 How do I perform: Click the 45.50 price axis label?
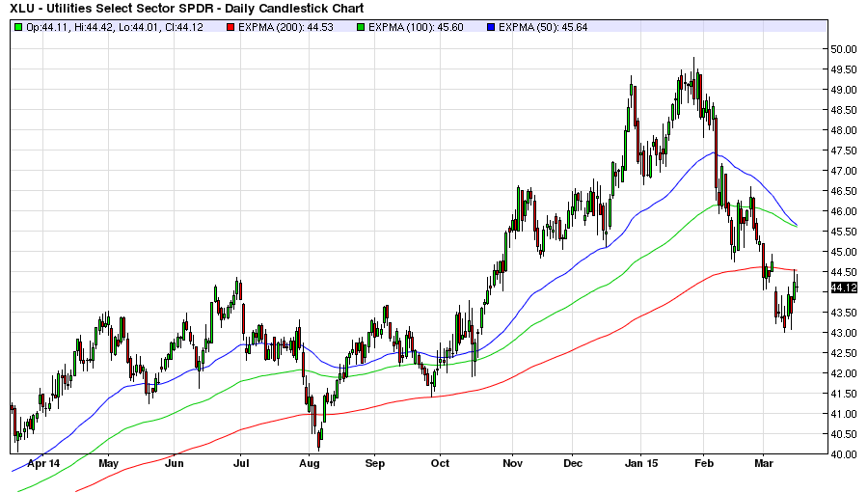click(844, 232)
